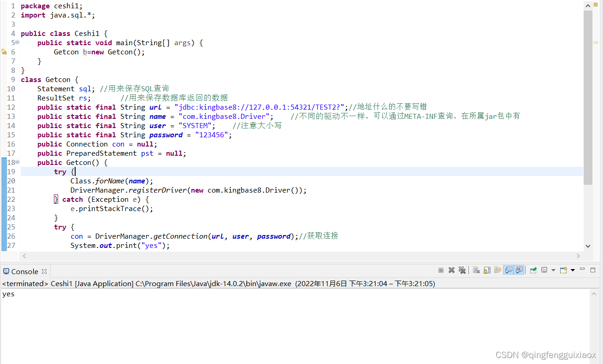Viewport: 603px width, 364px height.
Task: Remove all terminated launches
Action: pos(462,270)
